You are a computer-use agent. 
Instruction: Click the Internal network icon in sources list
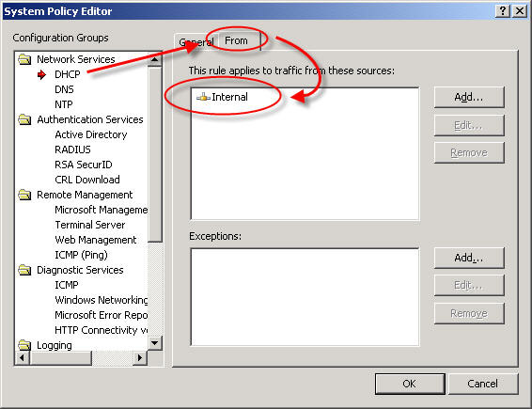(203, 97)
